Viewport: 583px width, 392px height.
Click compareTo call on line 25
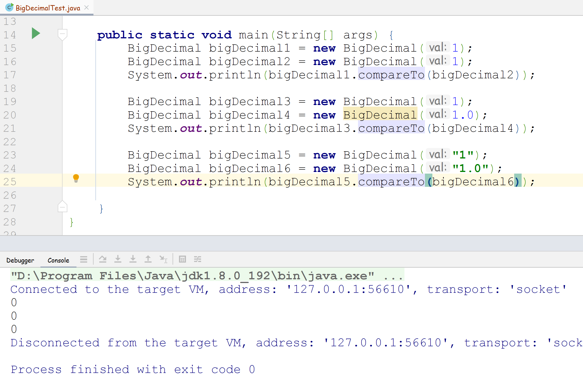click(x=391, y=182)
